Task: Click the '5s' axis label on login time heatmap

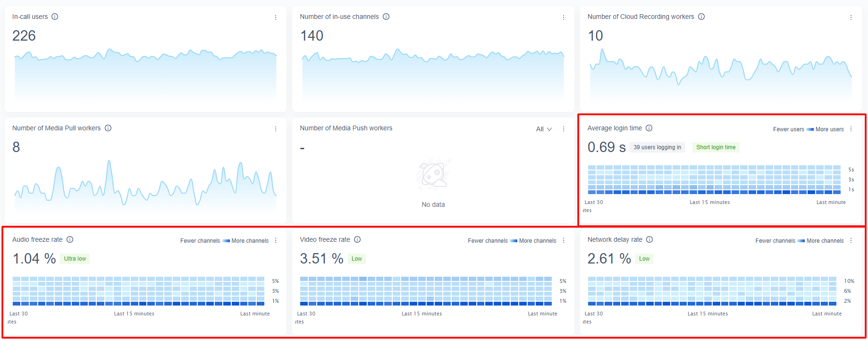Action: tap(851, 170)
